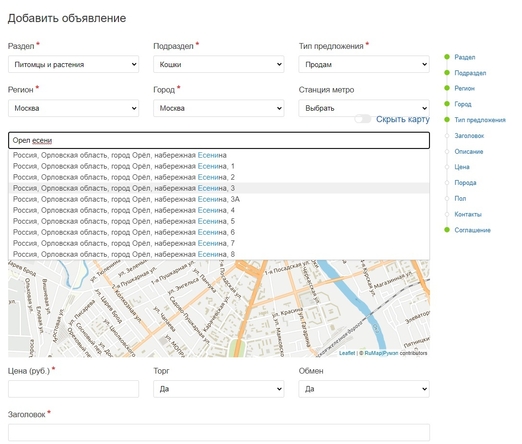Go to Соглашение step in sidebar
Screen dimensions: 522x444
click(x=472, y=230)
